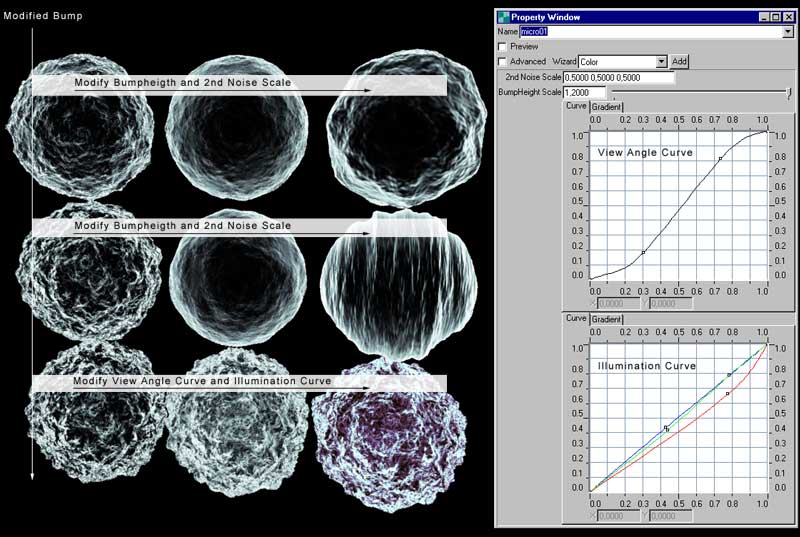Click the 'Illumination Curve' label

click(646, 366)
